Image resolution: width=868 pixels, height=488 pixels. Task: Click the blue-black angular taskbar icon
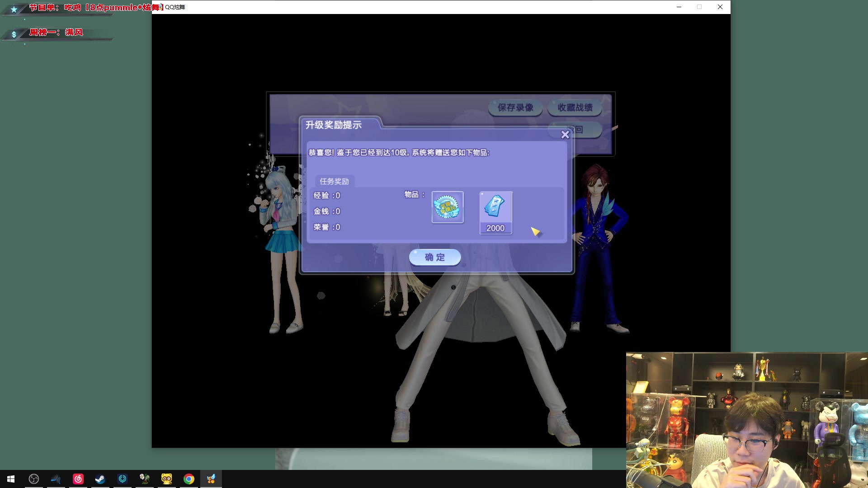[56, 479]
